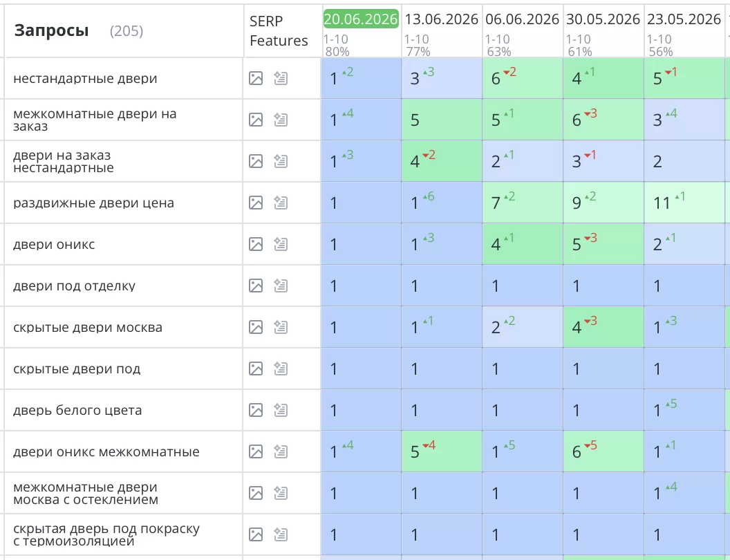Select the highlighted 20.06.2026 date column
730x560 pixels.
[x=361, y=19]
